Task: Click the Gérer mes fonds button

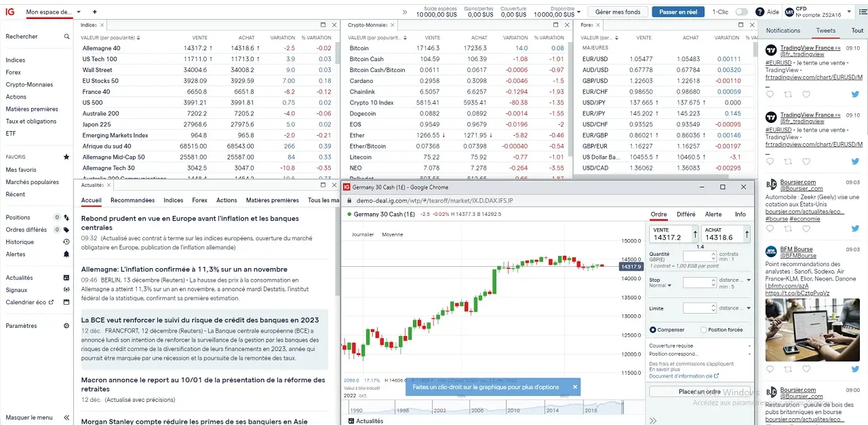Action: click(618, 12)
